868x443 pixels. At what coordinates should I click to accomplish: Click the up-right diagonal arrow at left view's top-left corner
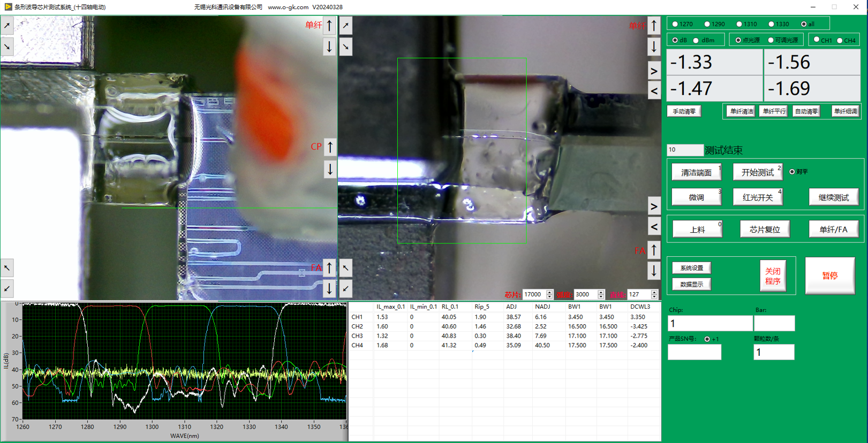point(7,25)
